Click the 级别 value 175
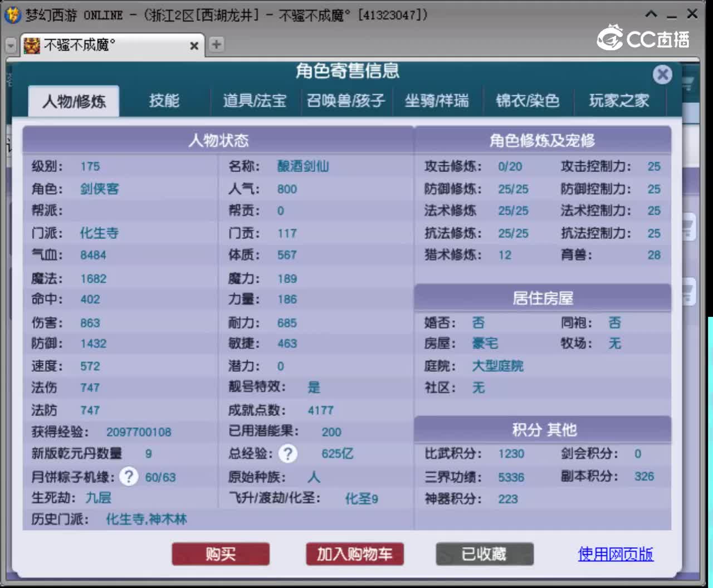Screen dimensions: 713x588 click(x=90, y=166)
